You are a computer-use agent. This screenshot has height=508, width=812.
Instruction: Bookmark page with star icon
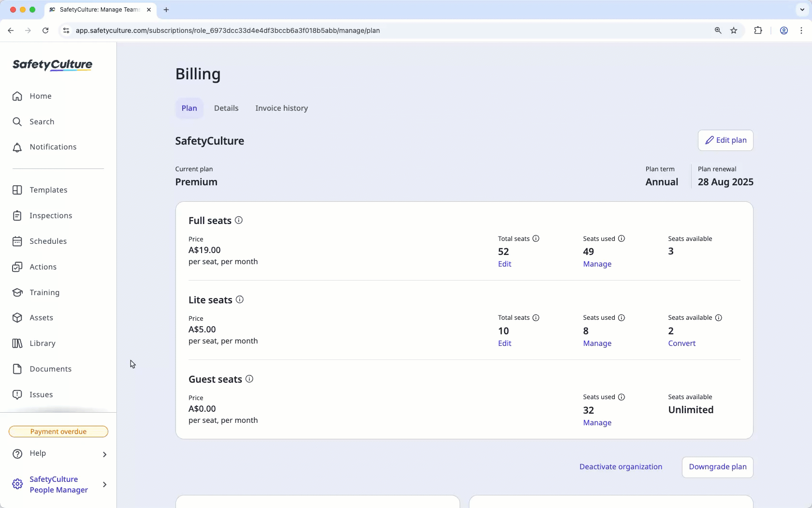tap(734, 30)
